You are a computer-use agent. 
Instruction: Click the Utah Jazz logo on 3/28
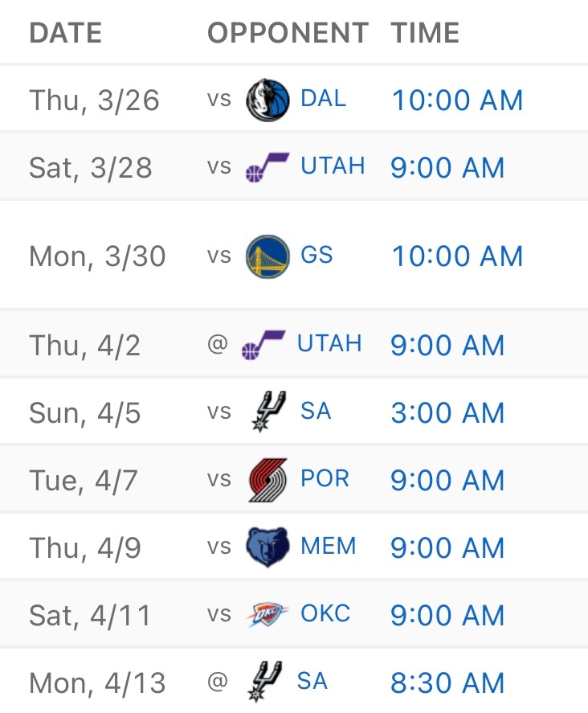click(267, 167)
